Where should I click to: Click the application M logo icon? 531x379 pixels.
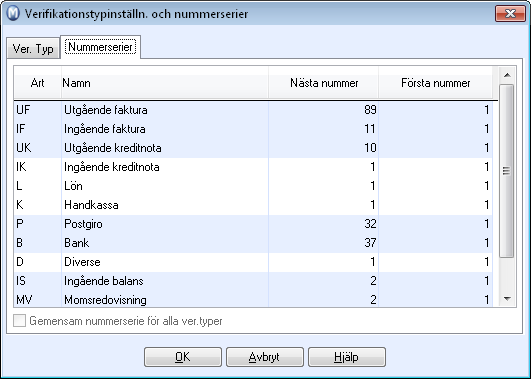click(x=13, y=14)
